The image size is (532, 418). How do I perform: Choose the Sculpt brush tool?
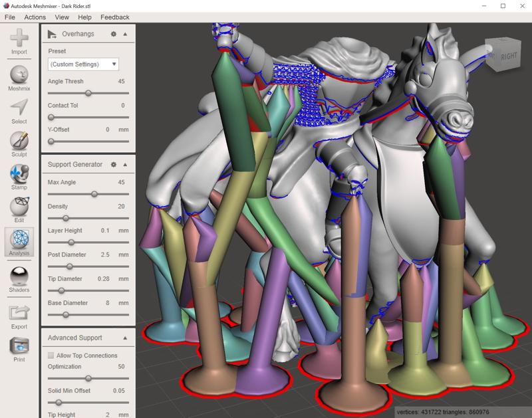coord(19,141)
